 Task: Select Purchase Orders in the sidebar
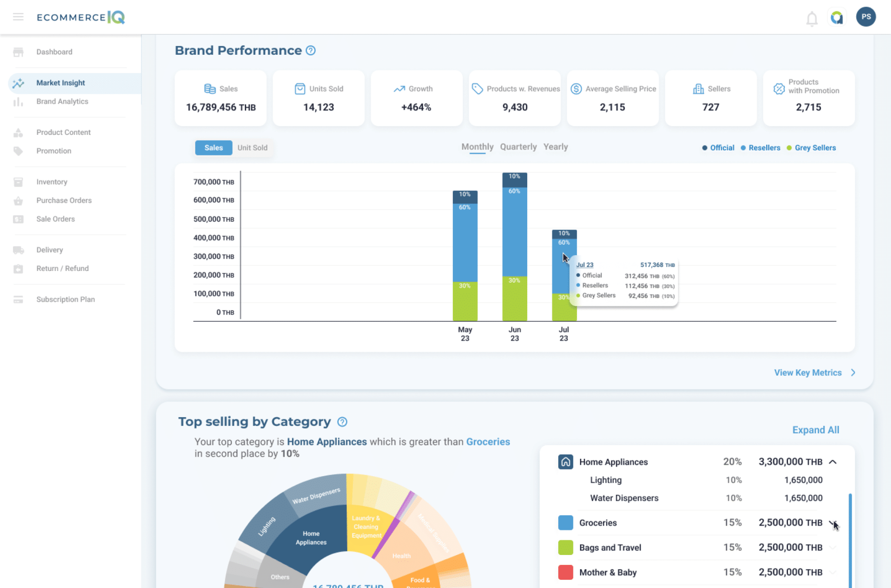(64, 200)
